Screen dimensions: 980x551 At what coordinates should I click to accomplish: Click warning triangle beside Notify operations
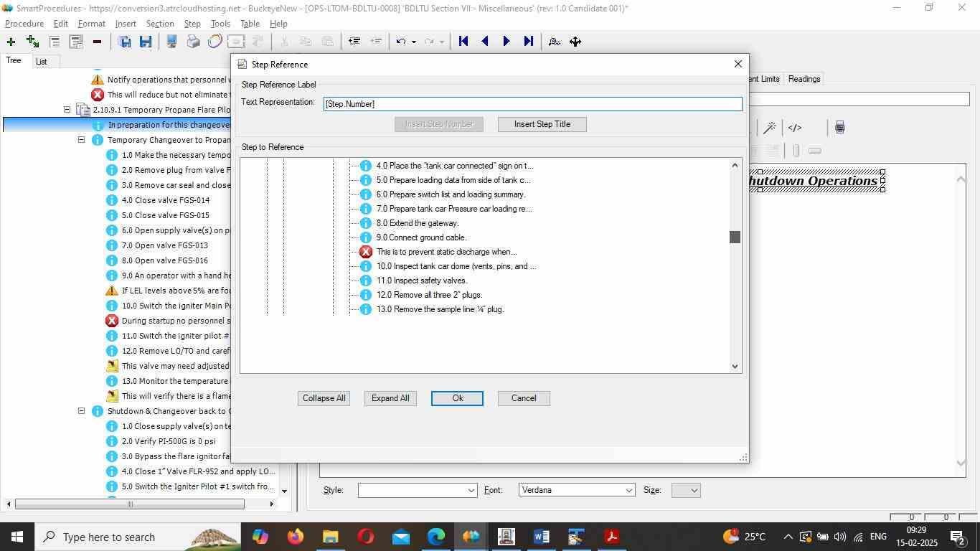[x=98, y=80]
